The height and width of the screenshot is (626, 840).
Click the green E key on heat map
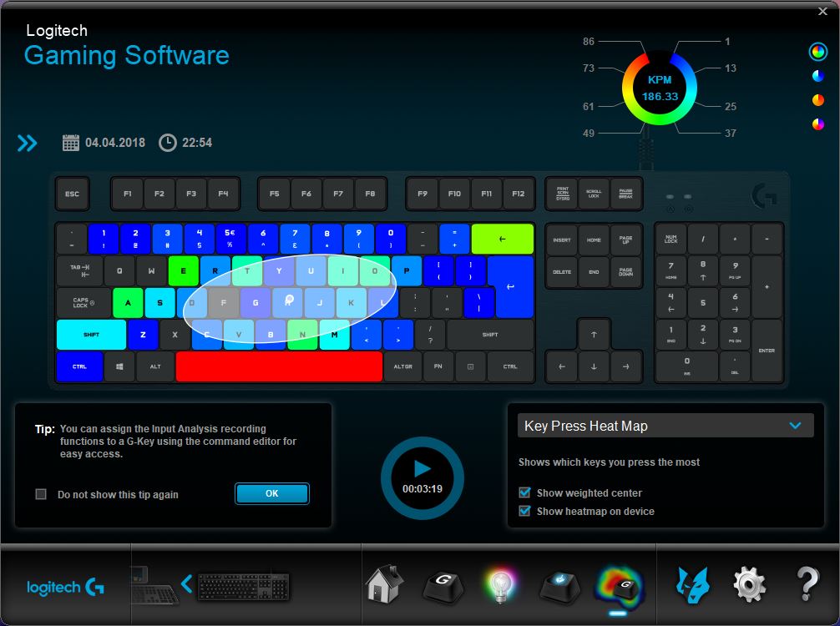(183, 271)
